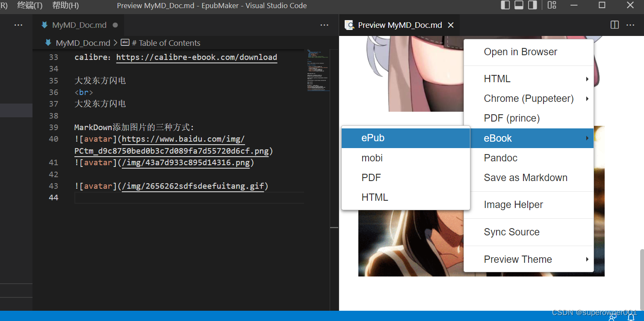Open the Customize Layout icon
The height and width of the screenshot is (321, 644).
(x=552, y=5)
